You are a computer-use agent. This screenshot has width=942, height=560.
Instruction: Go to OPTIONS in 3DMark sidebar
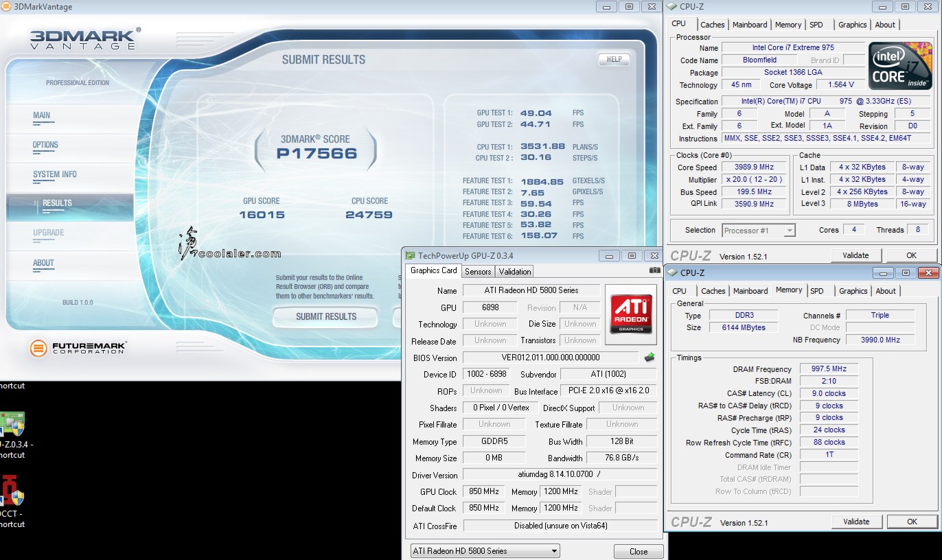[x=45, y=145]
